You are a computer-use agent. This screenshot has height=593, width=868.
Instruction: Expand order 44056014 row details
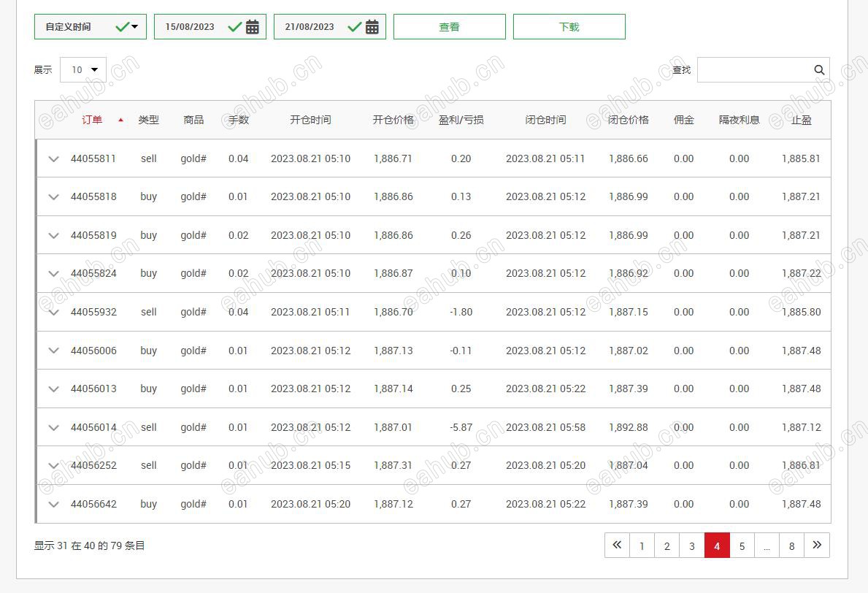point(54,427)
